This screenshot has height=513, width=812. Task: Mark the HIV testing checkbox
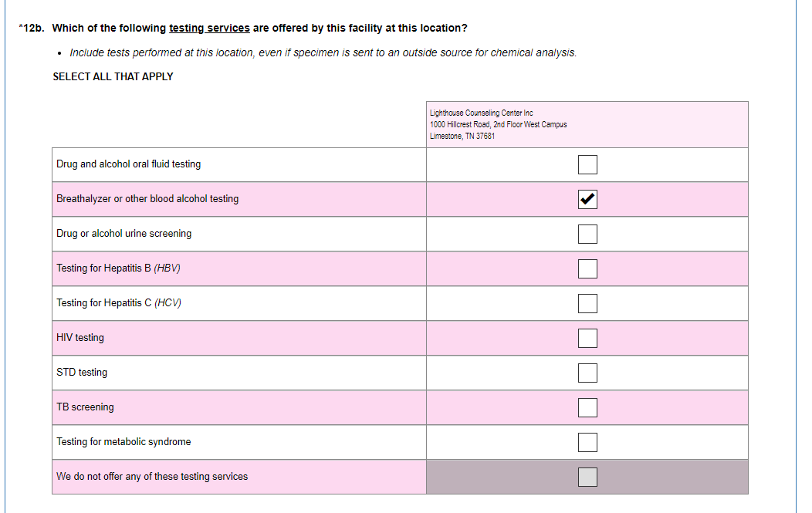587,338
